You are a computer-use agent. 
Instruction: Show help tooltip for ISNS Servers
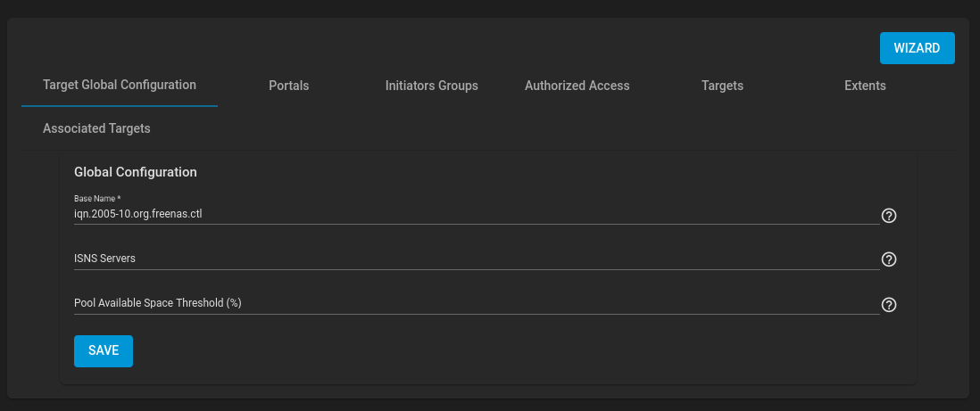pos(889,259)
